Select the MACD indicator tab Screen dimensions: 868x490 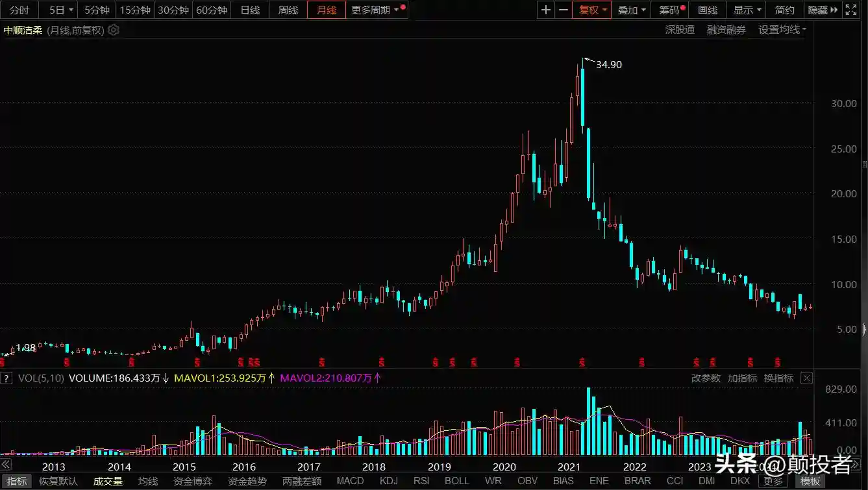(x=350, y=481)
